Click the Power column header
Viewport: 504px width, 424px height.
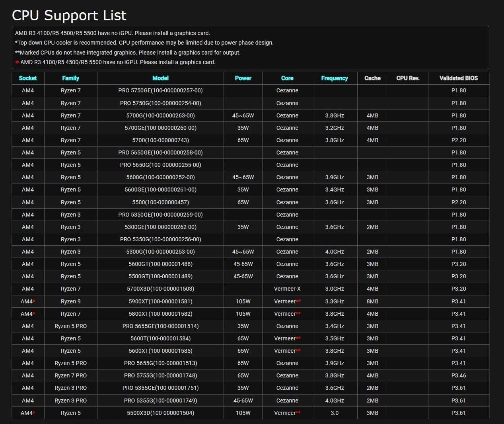[243, 78]
